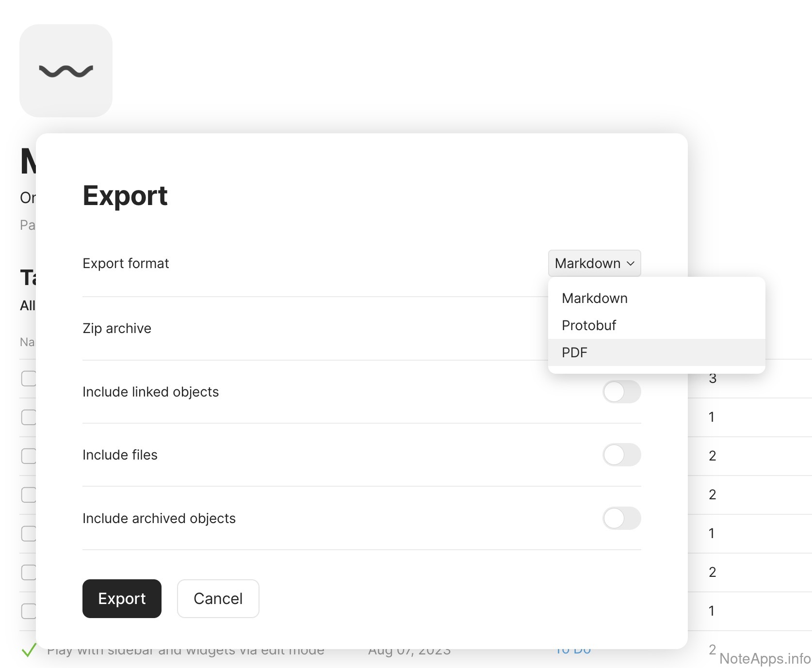Viewport: 812px width, 668px height.
Task: Click the green checkmark icon
Action: [x=29, y=650]
